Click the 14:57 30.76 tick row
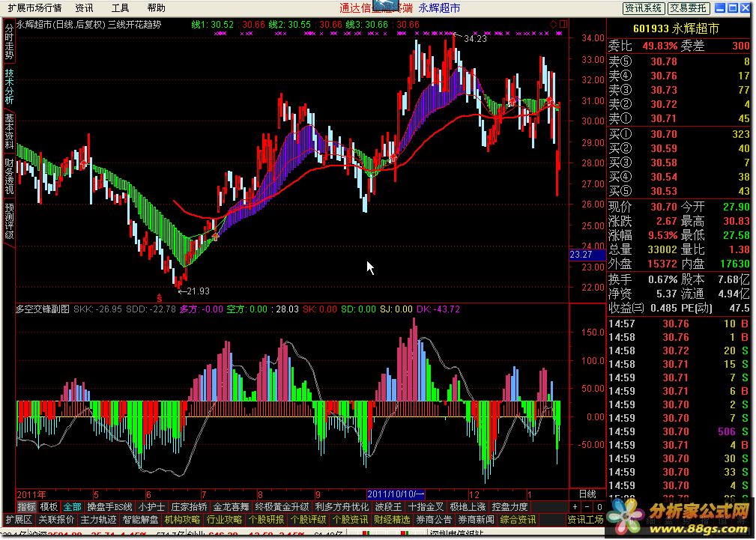Viewport: 756px width, 540px height. click(x=680, y=324)
